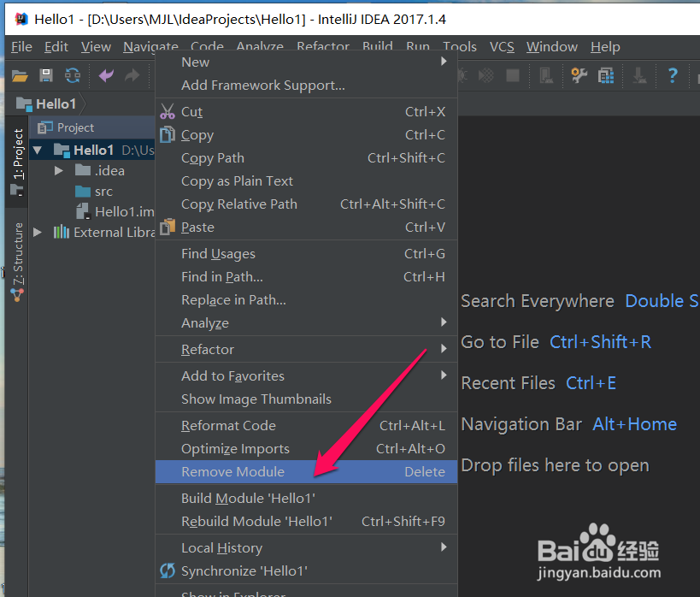Screen dimensions: 700x597
Task: Click the Alt+Home Navigation Bar shortcut
Action: pos(634,424)
